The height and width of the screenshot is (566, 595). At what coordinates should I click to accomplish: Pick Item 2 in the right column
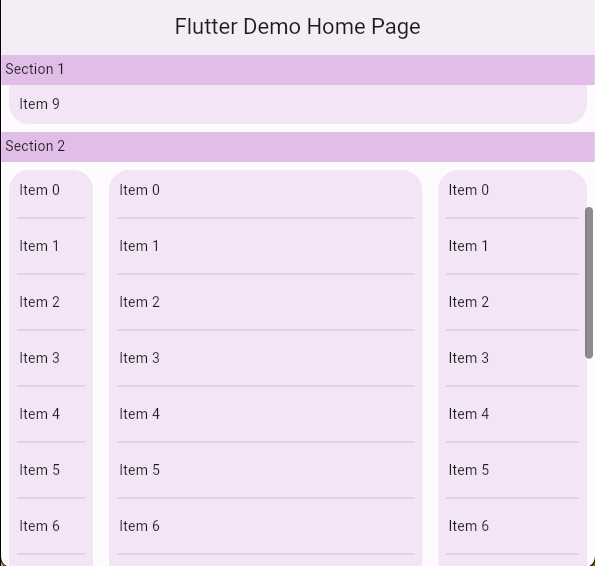[512, 302]
